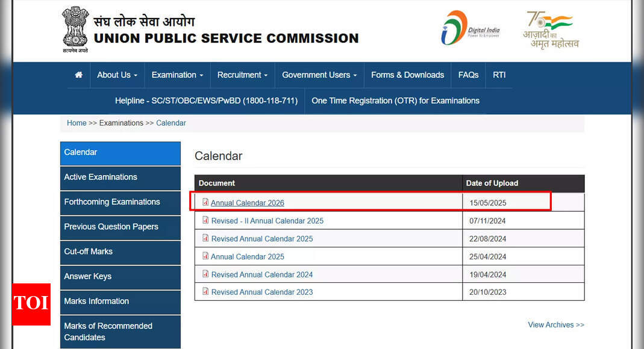
Task: Open the Annual Calendar 2026 link
Action: point(247,203)
